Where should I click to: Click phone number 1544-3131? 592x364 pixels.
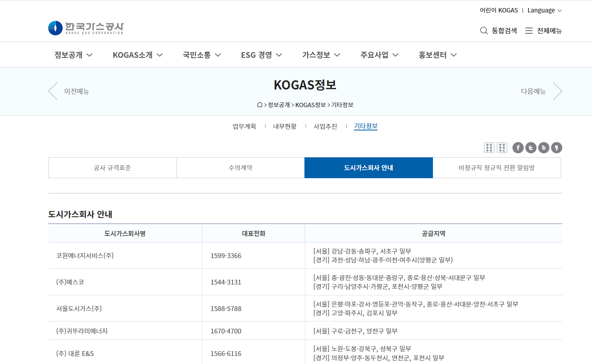(x=226, y=282)
